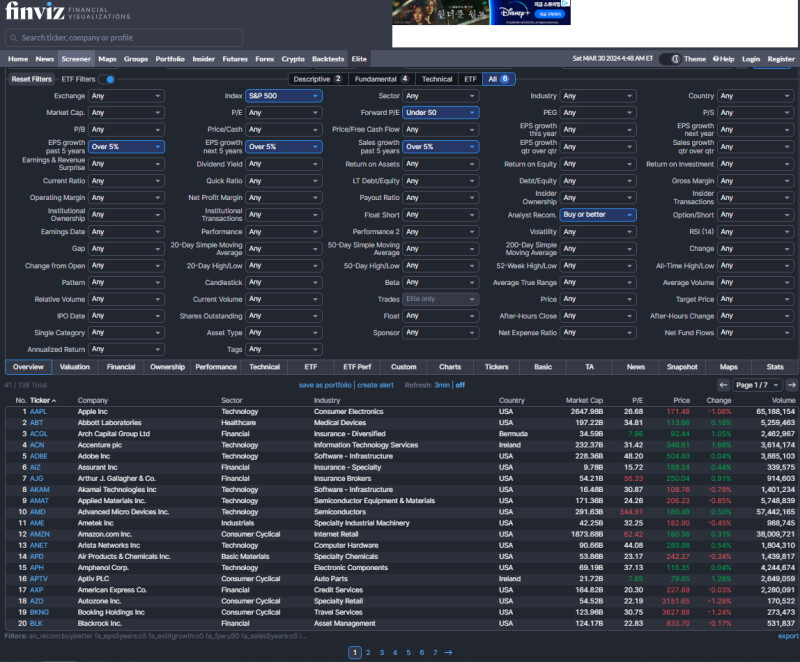Open the Portfolio menu item
This screenshot has height=662, width=800.
170,59
